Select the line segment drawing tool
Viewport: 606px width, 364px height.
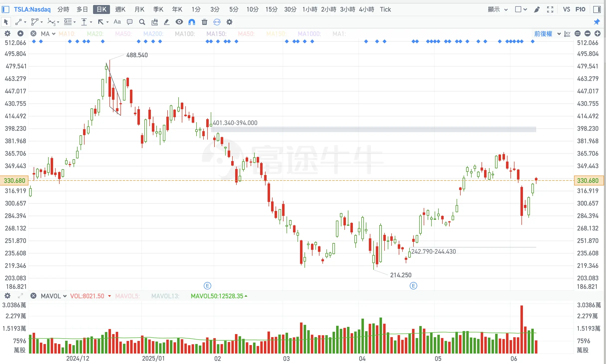19,22
